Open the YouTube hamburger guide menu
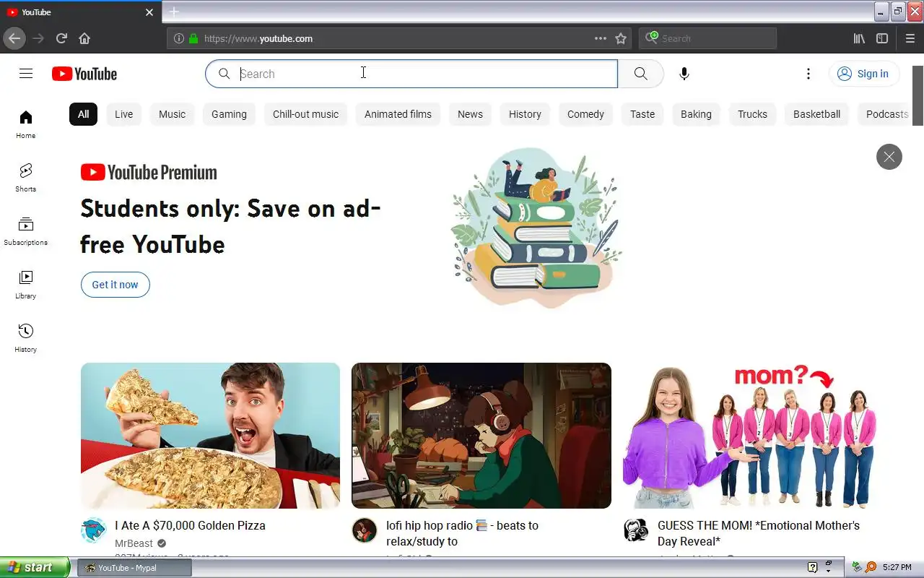The width and height of the screenshot is (924, 578). (x=26, y=74)
